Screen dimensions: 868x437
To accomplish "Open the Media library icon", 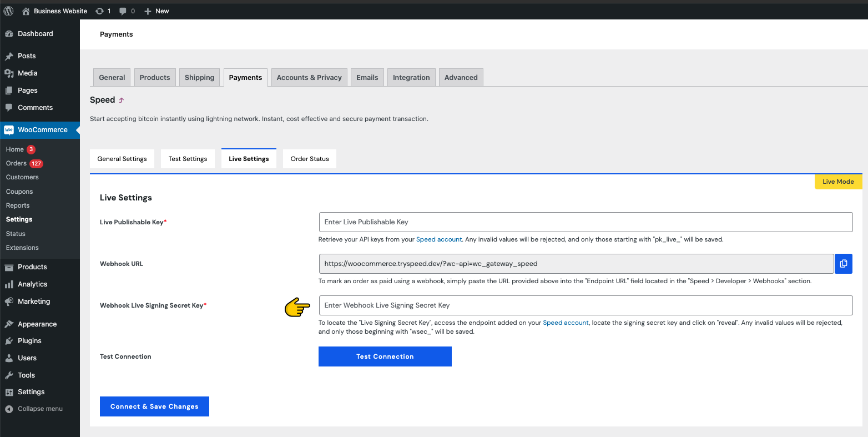I will point(9,73).
